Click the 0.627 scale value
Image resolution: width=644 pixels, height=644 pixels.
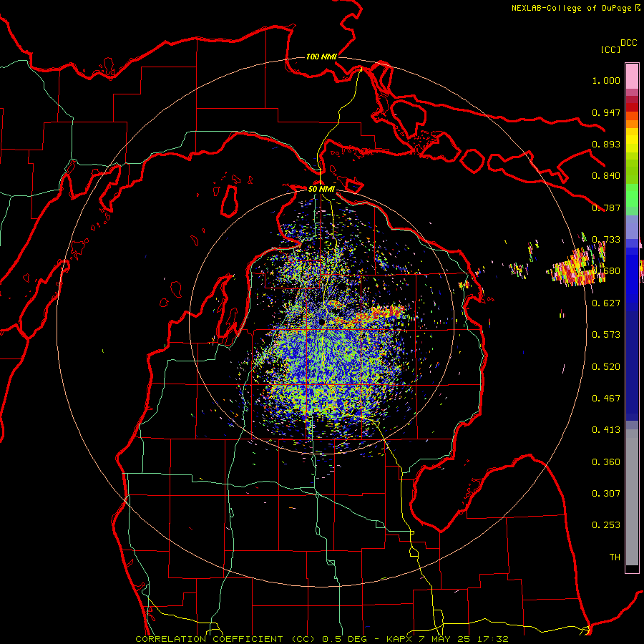pyautogui.click(x=606, y=303)
